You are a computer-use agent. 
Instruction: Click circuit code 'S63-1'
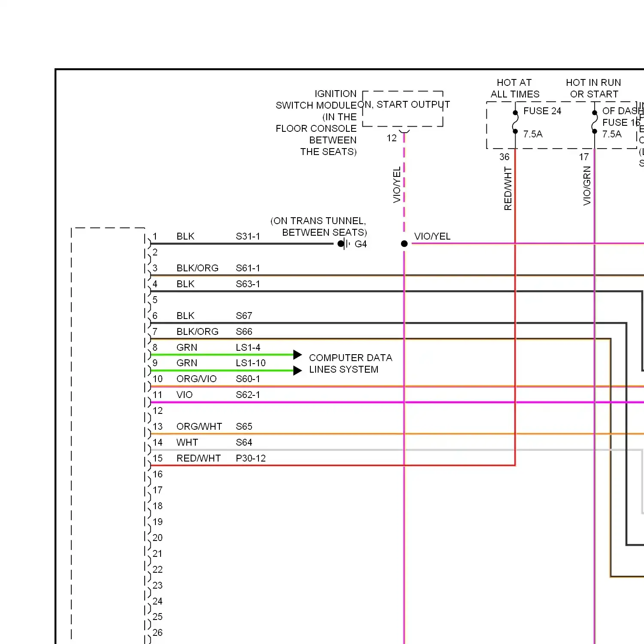click(248, 284)
